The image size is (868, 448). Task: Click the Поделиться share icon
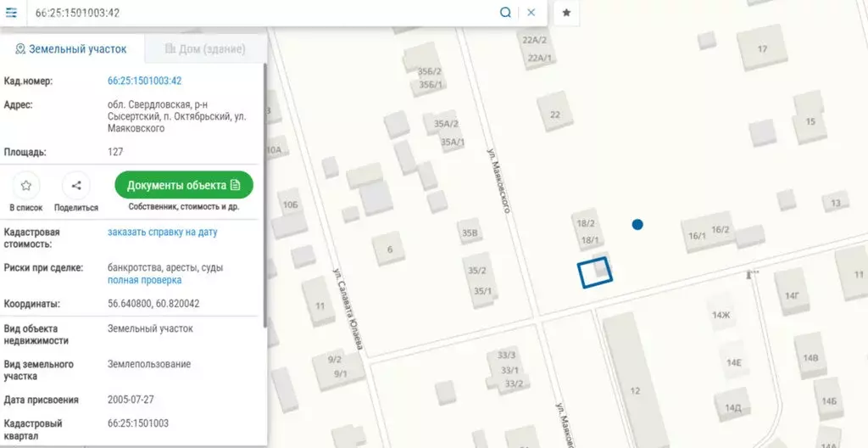point(76,185)
